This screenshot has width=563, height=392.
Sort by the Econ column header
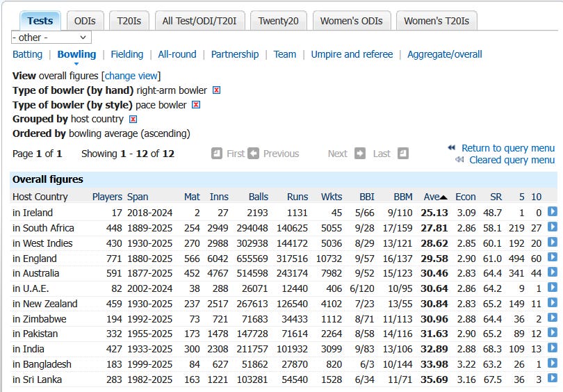[466, 197]
